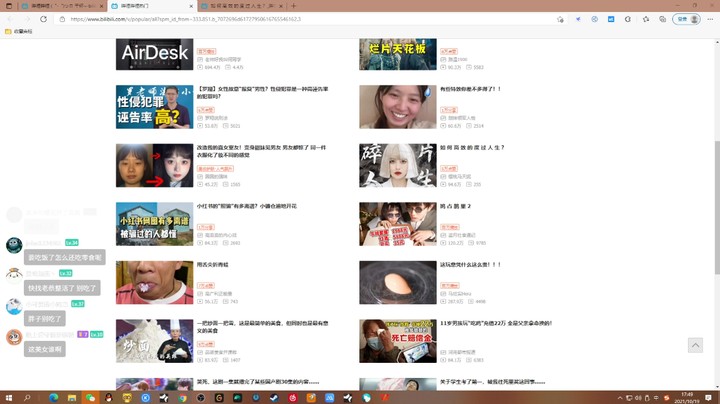Open the 碎片人生 video thumbnail
720x404 pixels.
(x=398, y=165)
